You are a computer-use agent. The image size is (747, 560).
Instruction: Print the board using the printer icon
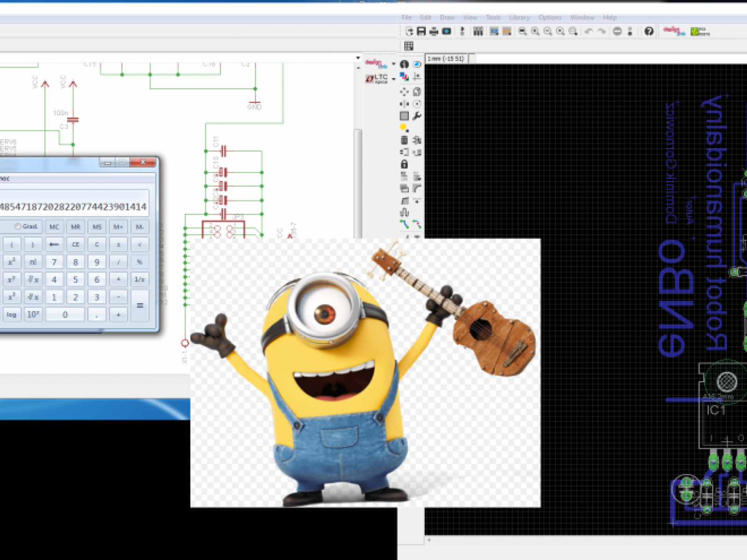click(x=434, y=31)
